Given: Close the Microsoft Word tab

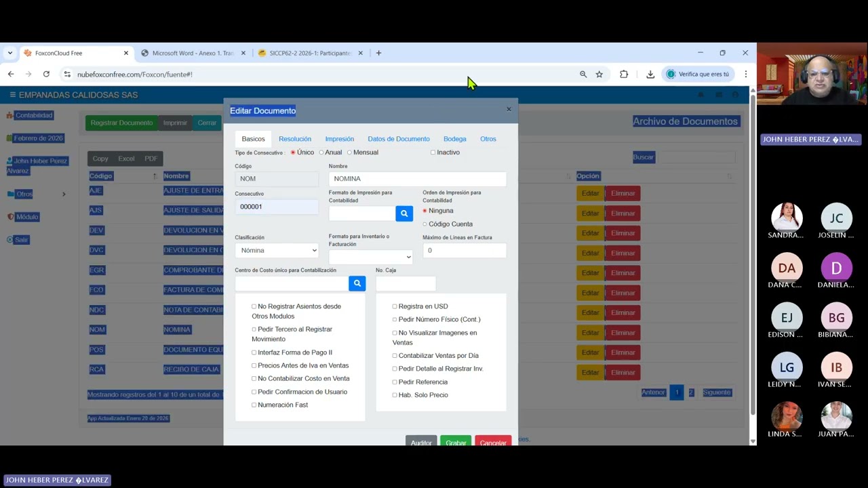Looking at the screenshot, I should 243,53.
